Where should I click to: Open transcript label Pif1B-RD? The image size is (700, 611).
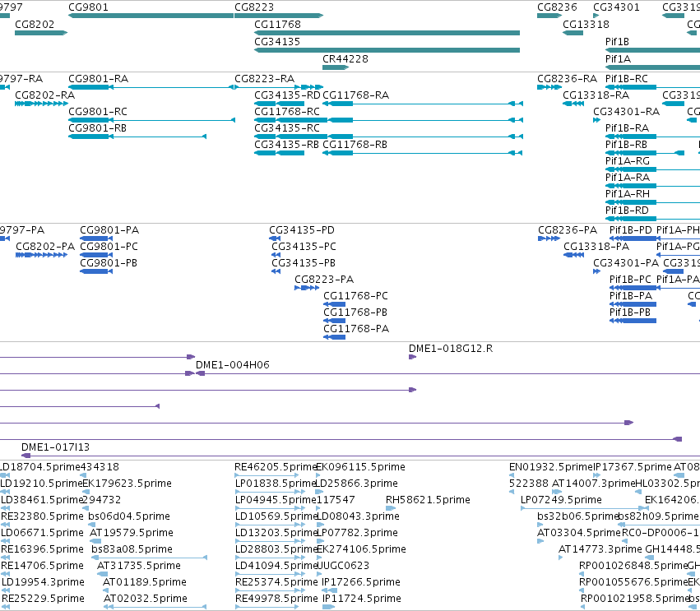pyautogui.click(x=627, y=211)
